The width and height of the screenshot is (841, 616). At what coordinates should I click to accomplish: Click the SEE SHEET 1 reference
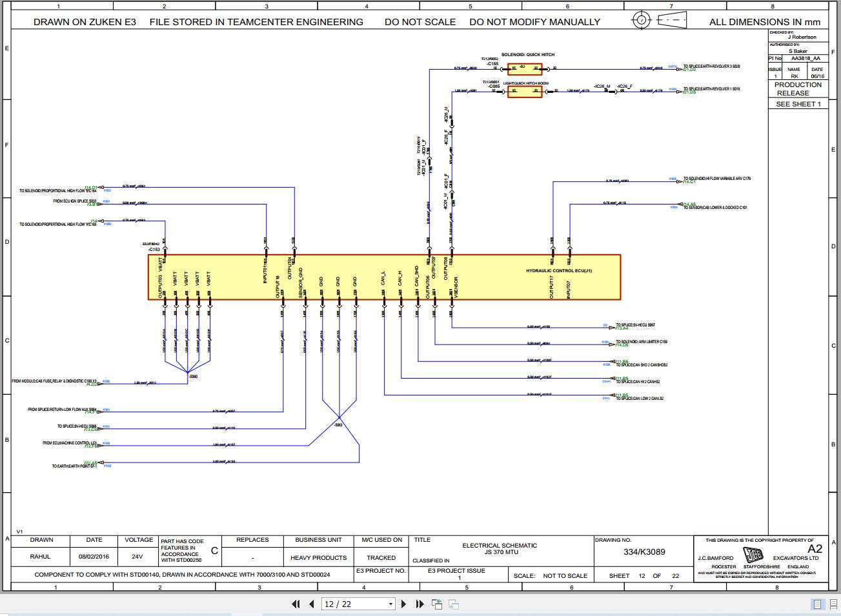(x=798, y=104)
